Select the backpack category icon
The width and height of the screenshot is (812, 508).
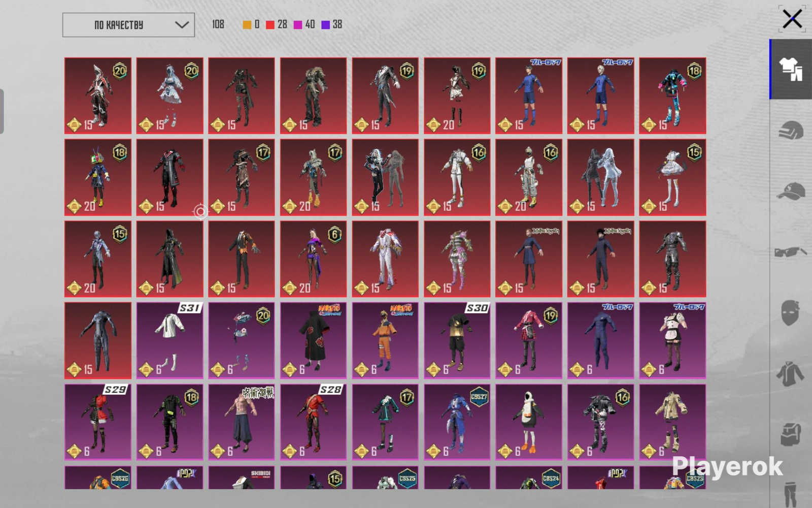tap(791, 434)
